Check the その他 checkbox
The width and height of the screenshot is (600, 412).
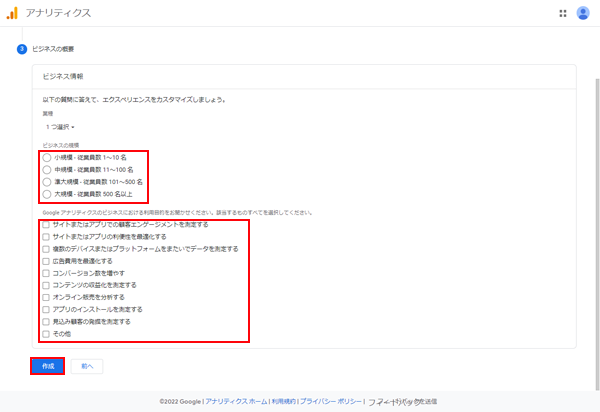coord(46,334)
